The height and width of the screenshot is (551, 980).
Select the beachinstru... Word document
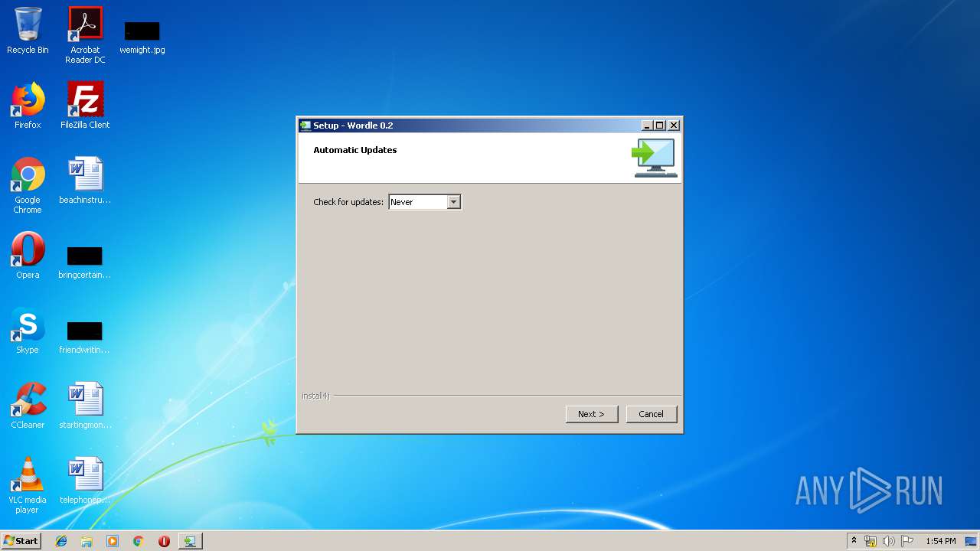tap(85, 181)
